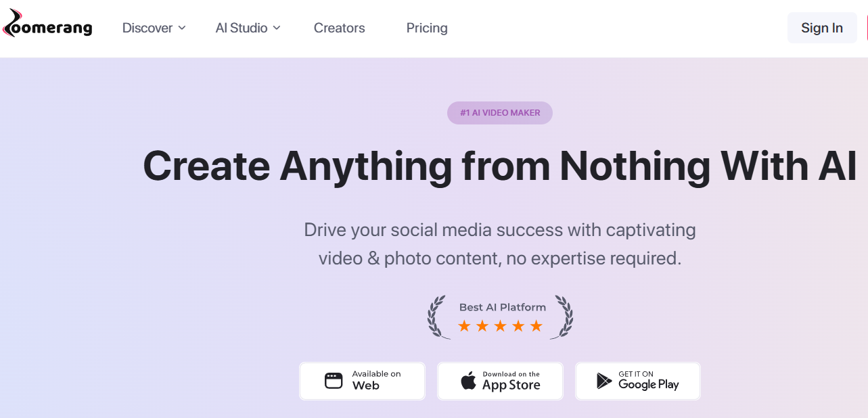Expand the AI Studio chevron arrow
This screenshot has width=868, height=418.
click(x=276, y=28)
